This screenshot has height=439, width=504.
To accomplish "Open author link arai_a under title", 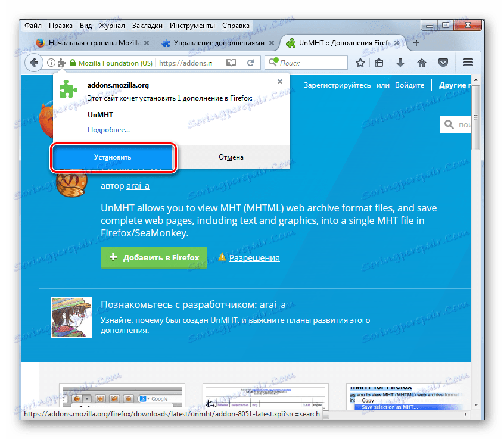I will coord(138,186).
